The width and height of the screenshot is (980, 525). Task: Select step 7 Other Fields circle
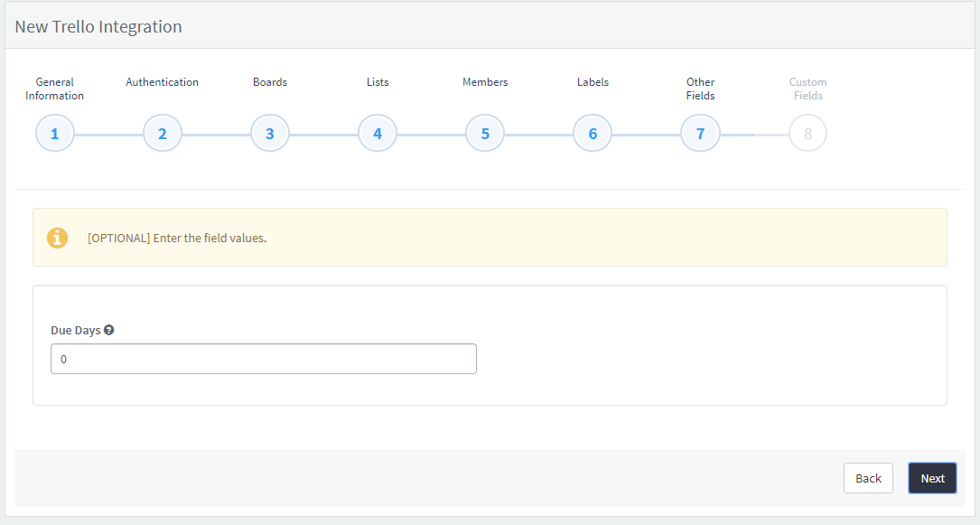(700, 133)
